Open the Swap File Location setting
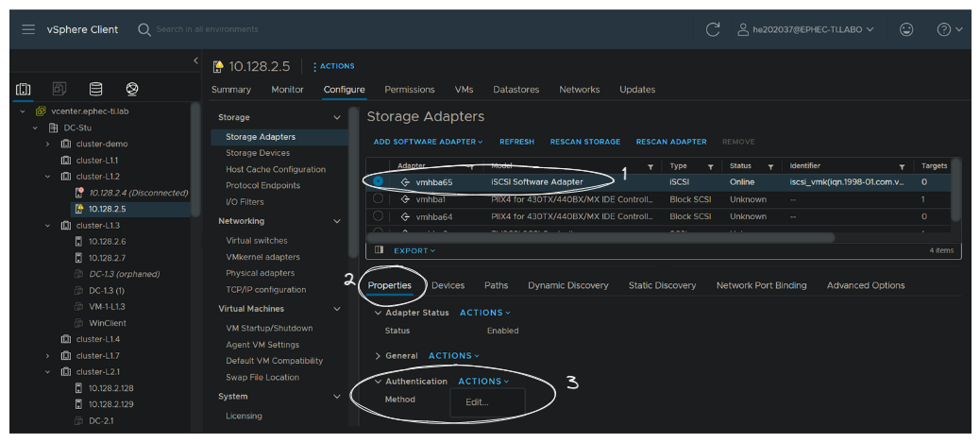Image resolution: width=980 pixels, height=443 pixels. coord(262,377)
